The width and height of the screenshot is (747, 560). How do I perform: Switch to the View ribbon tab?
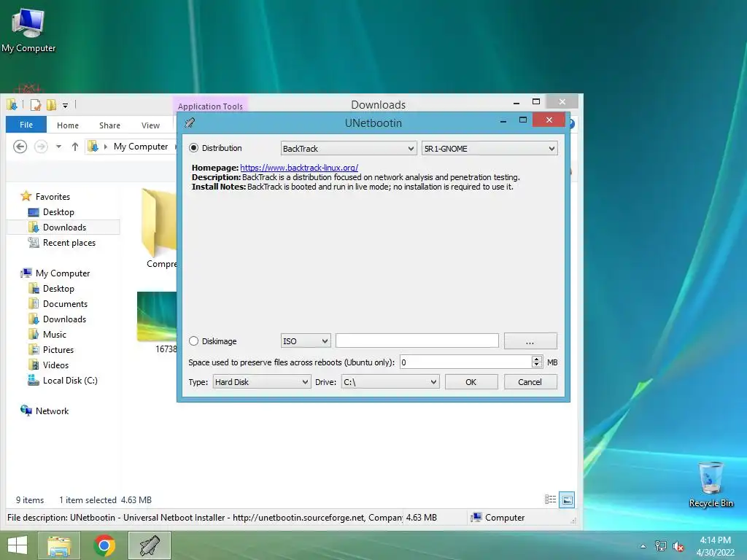[150, 125]
